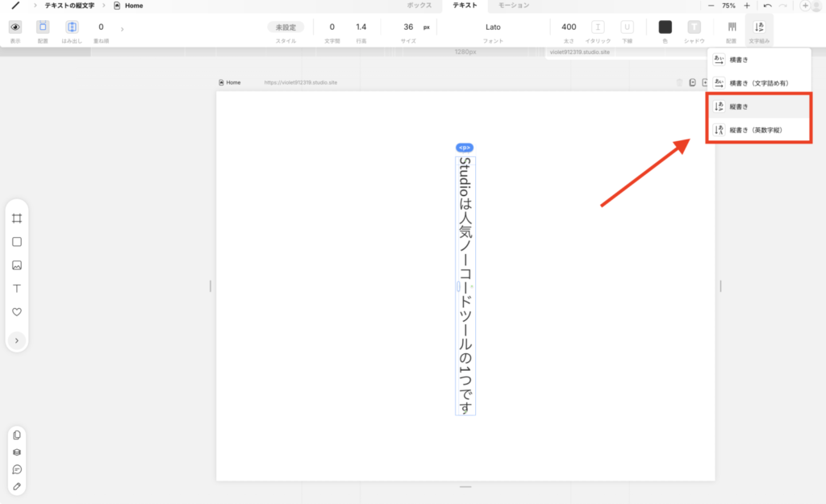Screen dimensions: 826x504
Task: Choose 縦書き vertical writing option
Action: coord(758,106)
